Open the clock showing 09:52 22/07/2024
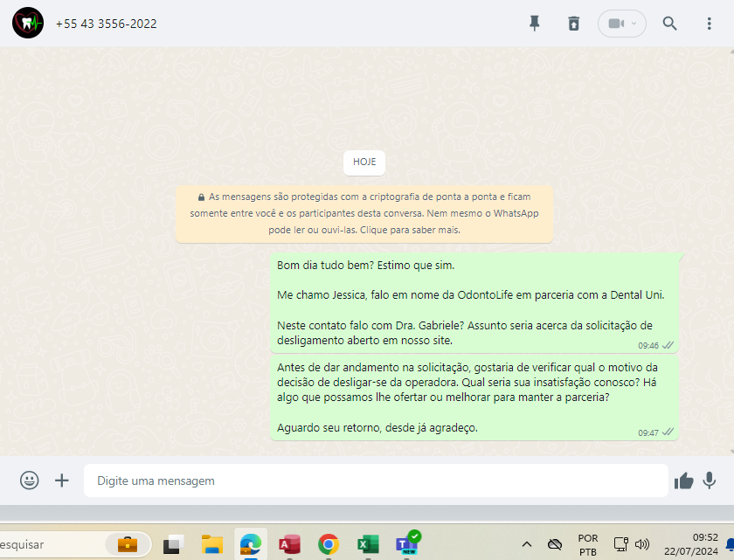 [x=691, y=544]
